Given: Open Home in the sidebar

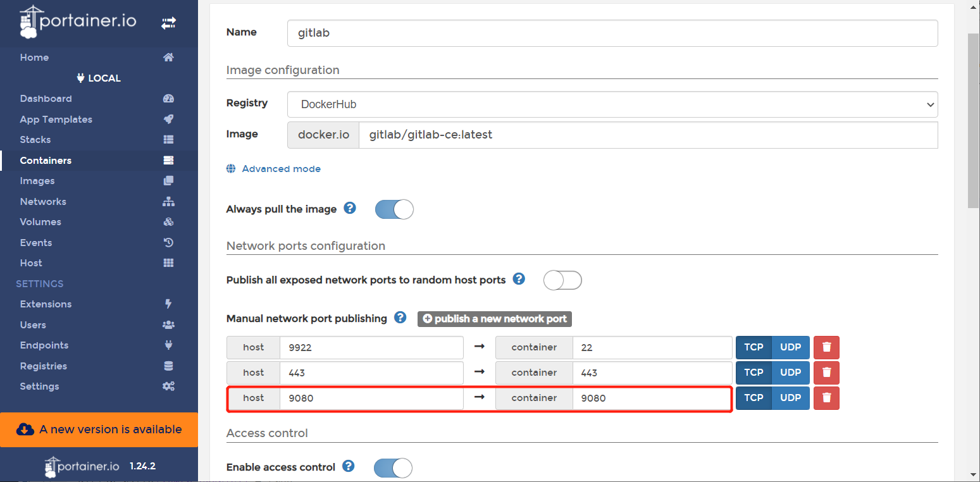Looking at the screenshot, I should 34,58.
